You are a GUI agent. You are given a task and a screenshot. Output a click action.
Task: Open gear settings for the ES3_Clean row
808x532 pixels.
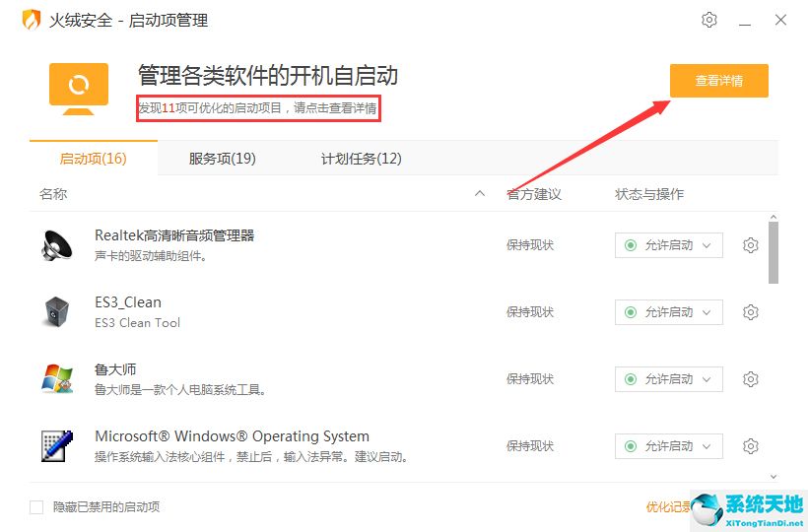pos(750,312)
